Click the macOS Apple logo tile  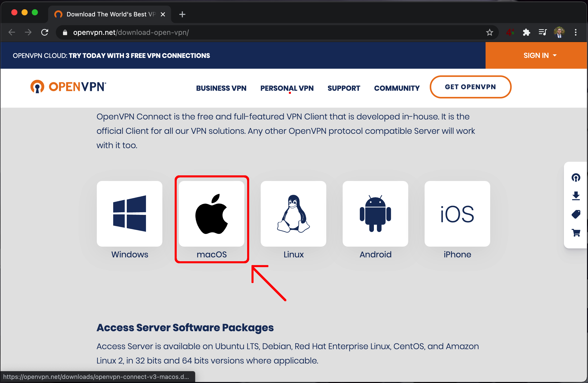click(212, 214)
